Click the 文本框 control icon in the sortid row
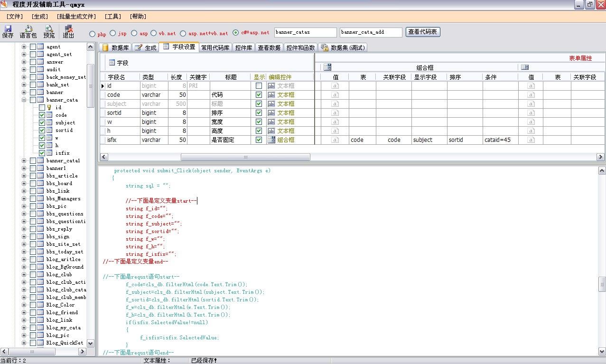Screen dimensions: 606x364 (271, 113)
